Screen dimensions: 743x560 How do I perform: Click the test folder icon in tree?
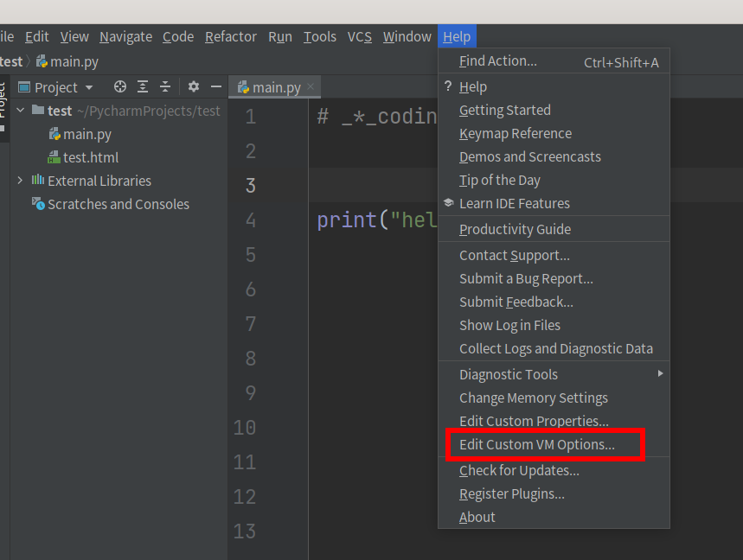coord(38,110)
